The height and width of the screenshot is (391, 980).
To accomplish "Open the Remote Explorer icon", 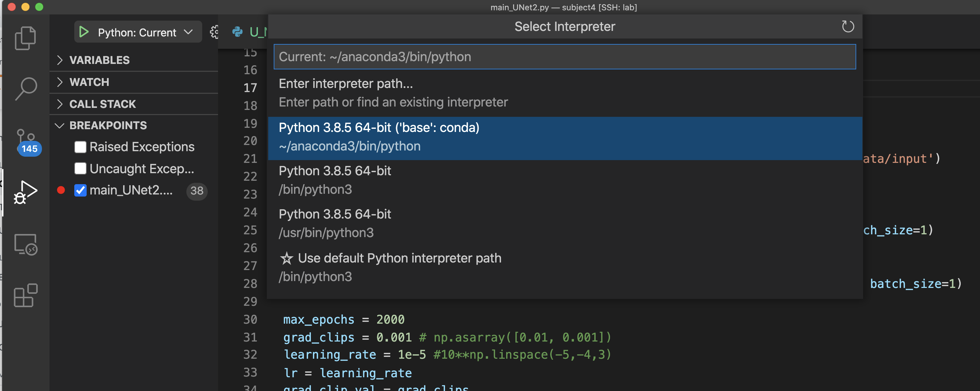I will click(25, 244).
